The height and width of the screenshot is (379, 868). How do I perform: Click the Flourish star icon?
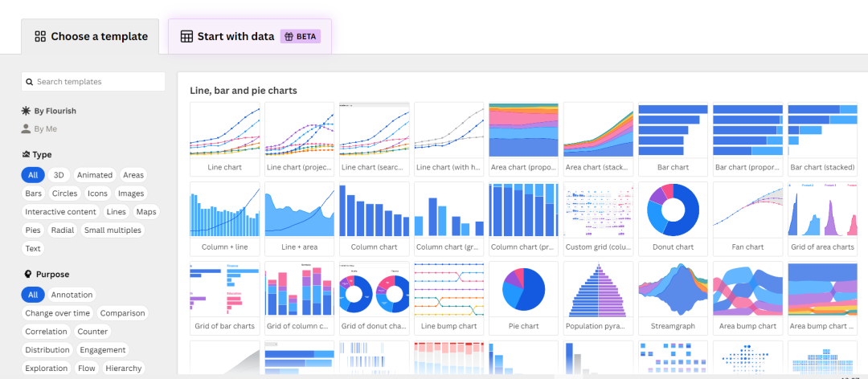26,111
